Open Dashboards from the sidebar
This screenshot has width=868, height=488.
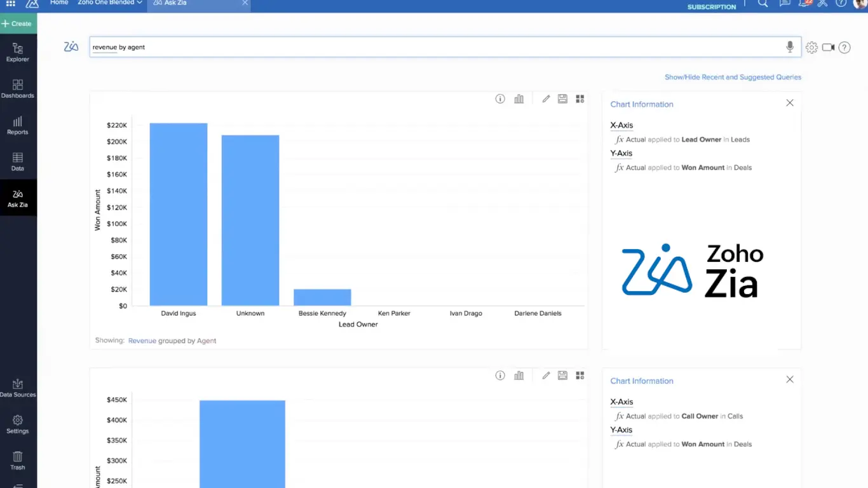coord(18,89)
